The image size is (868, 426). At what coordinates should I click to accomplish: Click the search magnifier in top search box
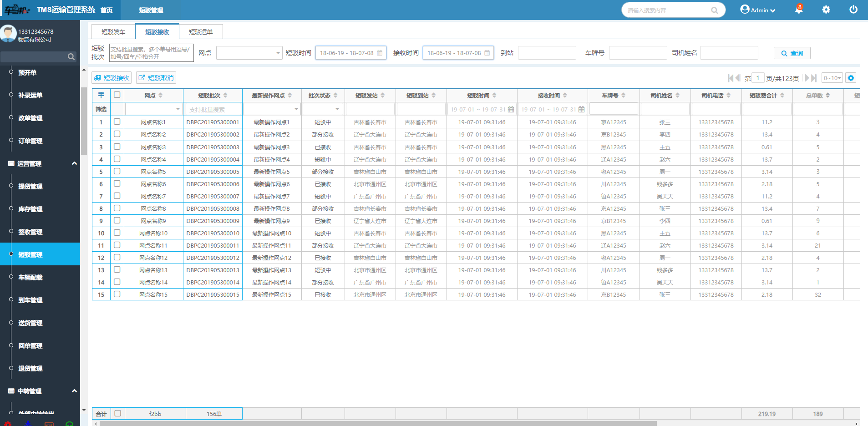coord(715,10)
